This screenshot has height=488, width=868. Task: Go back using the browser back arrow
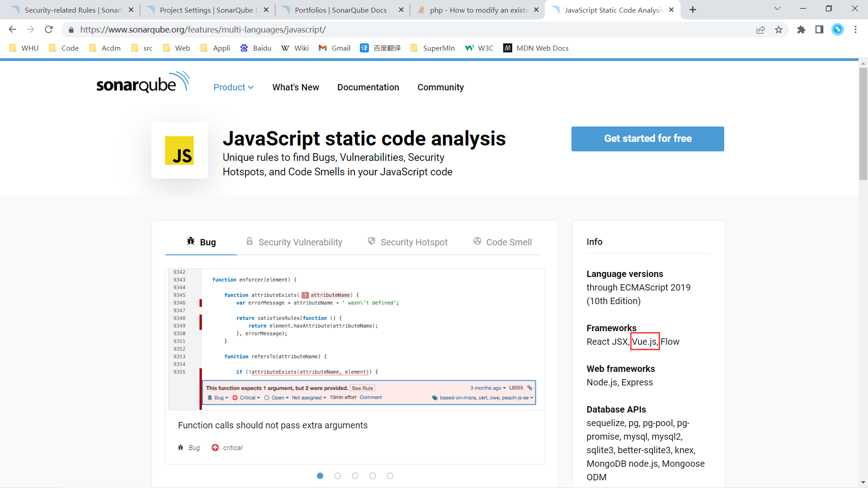12,29
